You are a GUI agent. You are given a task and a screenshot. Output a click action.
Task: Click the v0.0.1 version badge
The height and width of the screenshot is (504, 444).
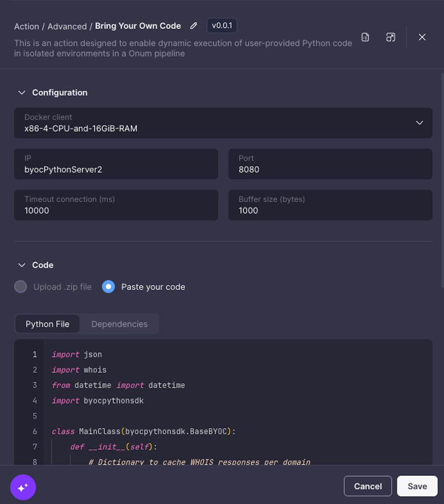222,26
